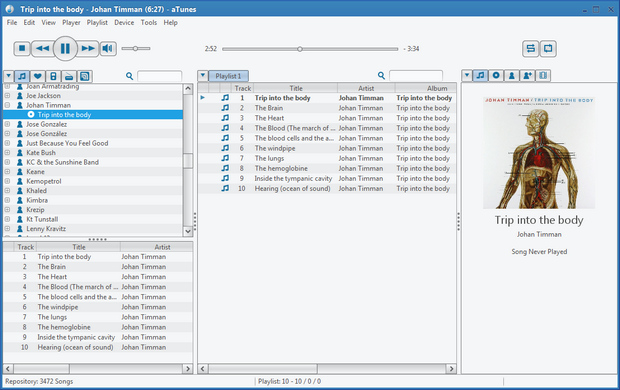Sort playlist by the Title column header

pyautogui.click(x=296, y=88)
